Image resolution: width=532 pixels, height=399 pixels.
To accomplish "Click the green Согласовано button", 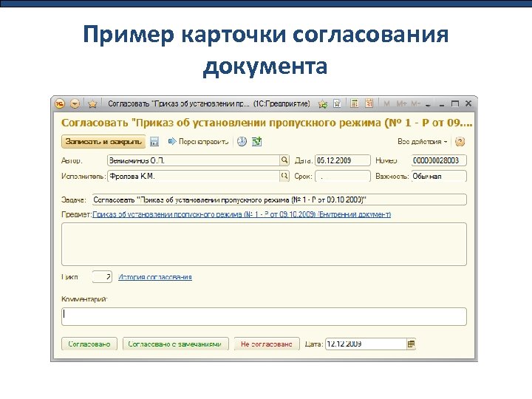I will (x=89, y=344).
